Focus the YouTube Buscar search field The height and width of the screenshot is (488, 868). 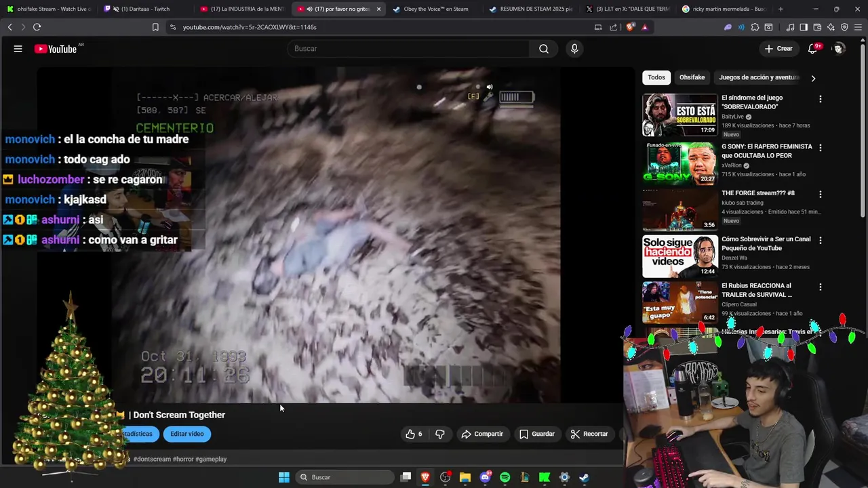coord(409,49)
